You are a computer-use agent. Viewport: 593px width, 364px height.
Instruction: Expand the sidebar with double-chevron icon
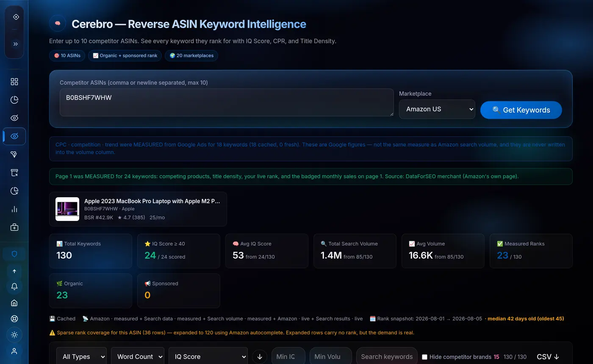tap(16, 44)
